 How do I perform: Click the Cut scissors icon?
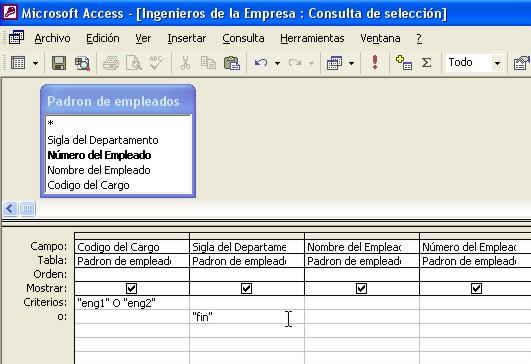[185, 63]
